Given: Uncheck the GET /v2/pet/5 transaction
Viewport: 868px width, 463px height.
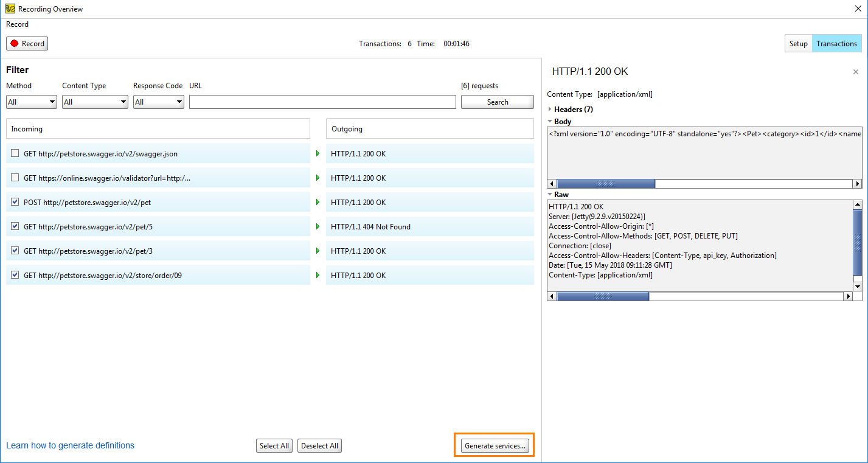Looking at the screenshot, I should 15,226.
